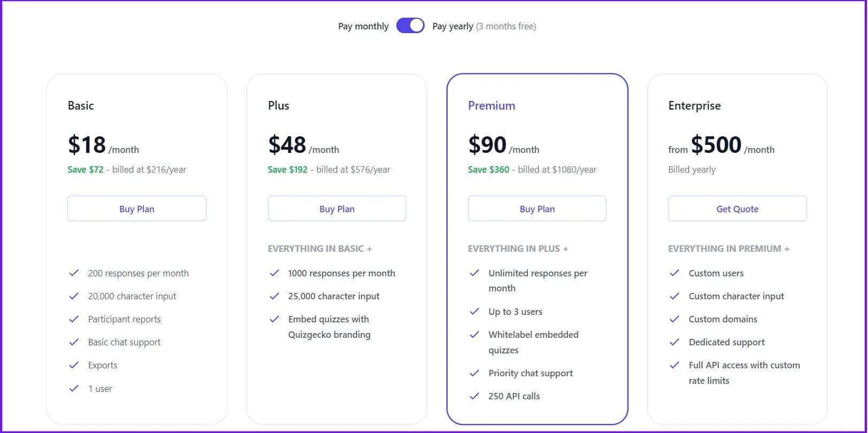The height and width of the screenshot is (433, 868).
Task: Click the checkmark next to 250 API calls
Action: pos(474,396)
